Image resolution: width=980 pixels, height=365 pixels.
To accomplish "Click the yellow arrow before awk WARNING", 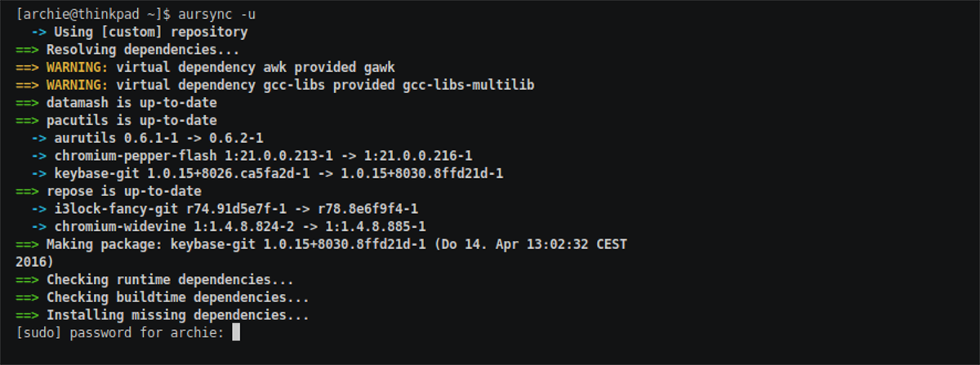I will click(27, 68).
